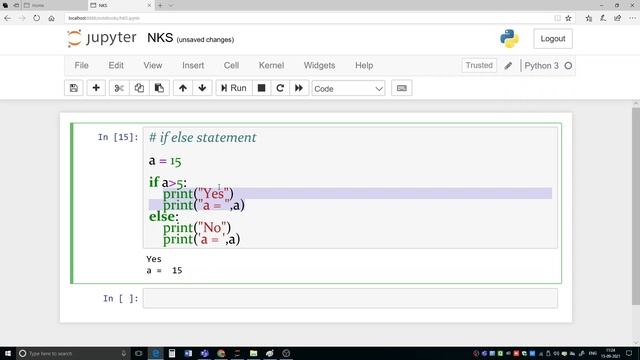Click the Windows search box on the taskbar
Screen dimensions: 640x360
[x=73, y=353]
